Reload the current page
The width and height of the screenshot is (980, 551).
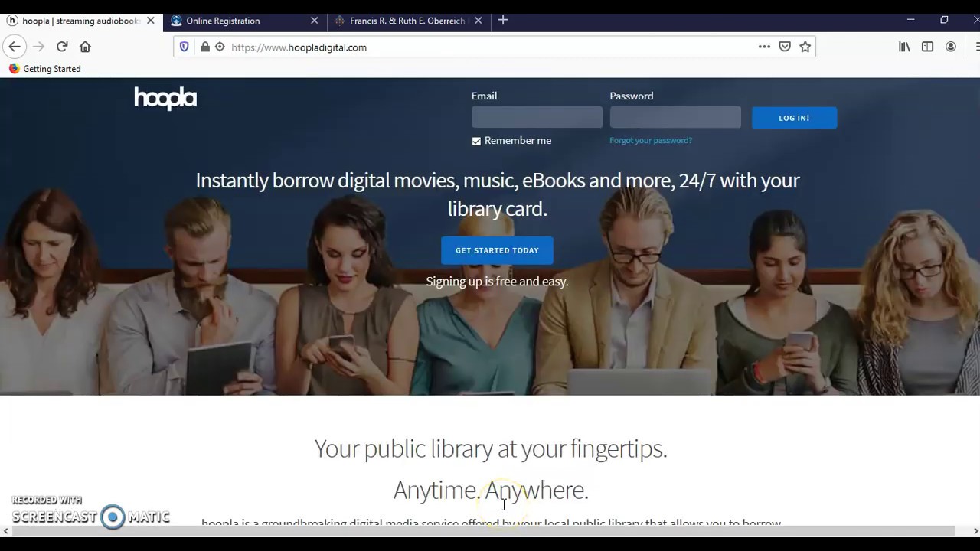[x=62, y=47]
